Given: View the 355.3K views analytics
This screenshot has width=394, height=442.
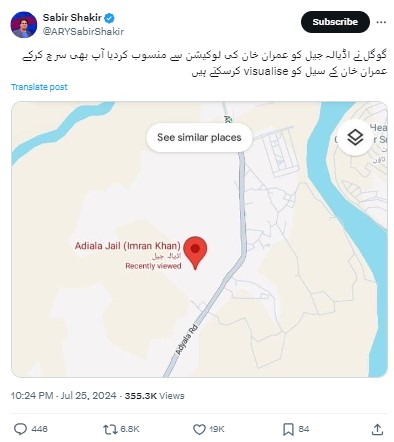Looking at the screenshot, I should tap(154, 396).
